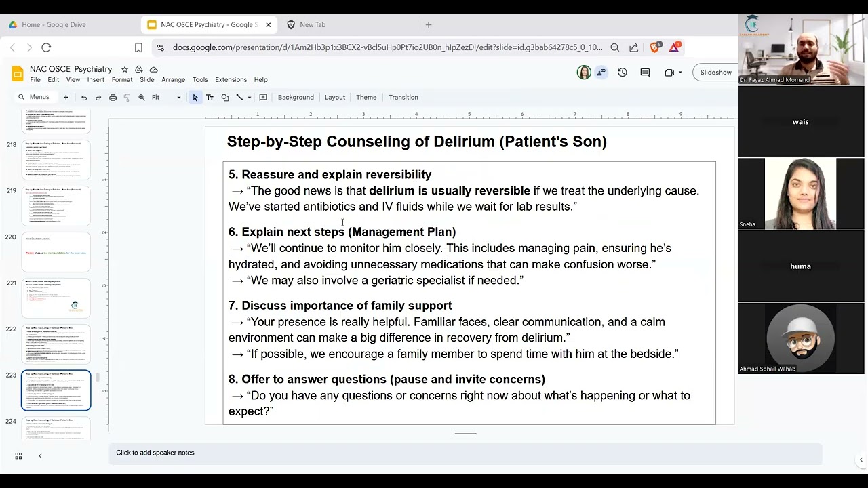Go back in browser history

(12, 47)
